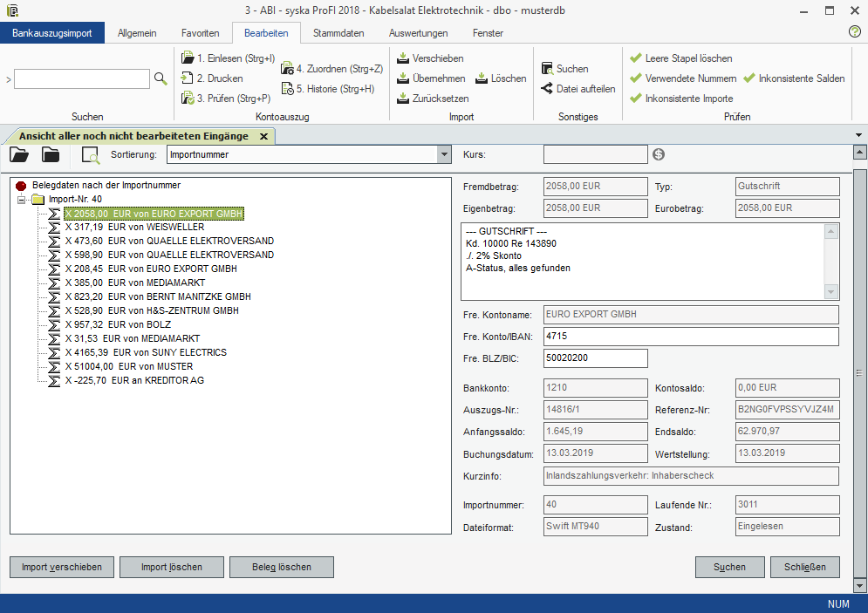Run the Leere Stapel löschen check

(681, 58)
